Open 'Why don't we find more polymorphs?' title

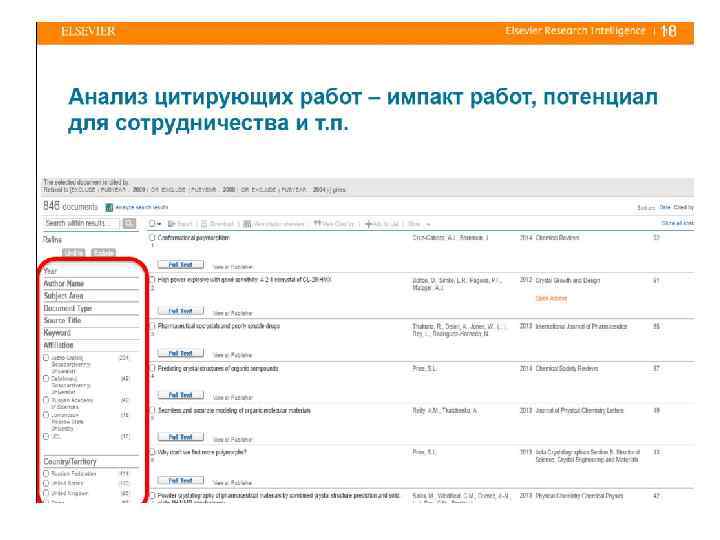pos(202,452)
